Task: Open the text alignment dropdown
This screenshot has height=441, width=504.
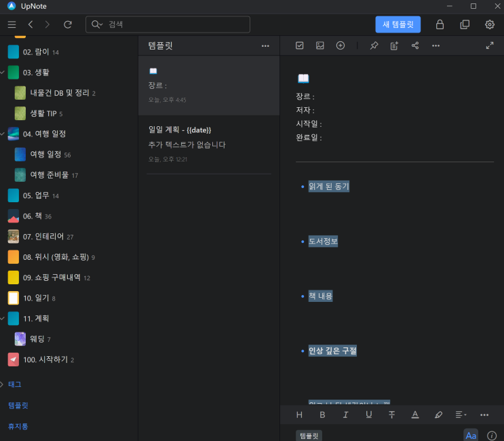Action: 461,415
